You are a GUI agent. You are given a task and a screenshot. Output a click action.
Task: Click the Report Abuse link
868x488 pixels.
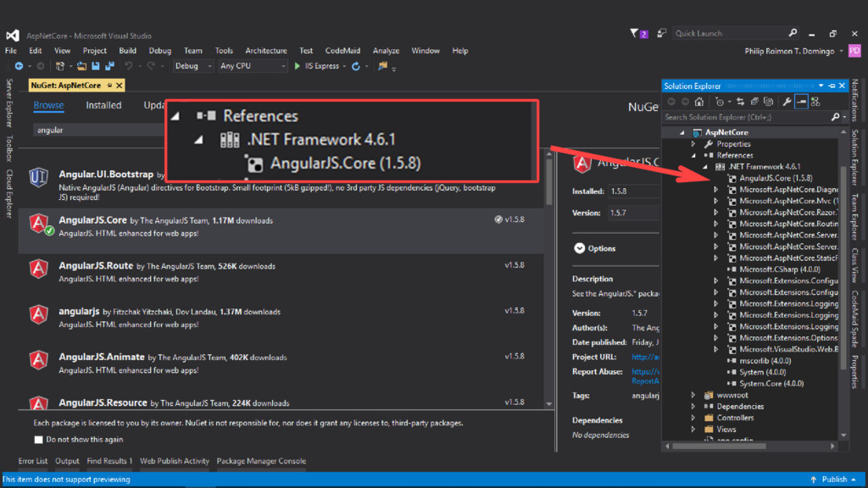(645, 376)
